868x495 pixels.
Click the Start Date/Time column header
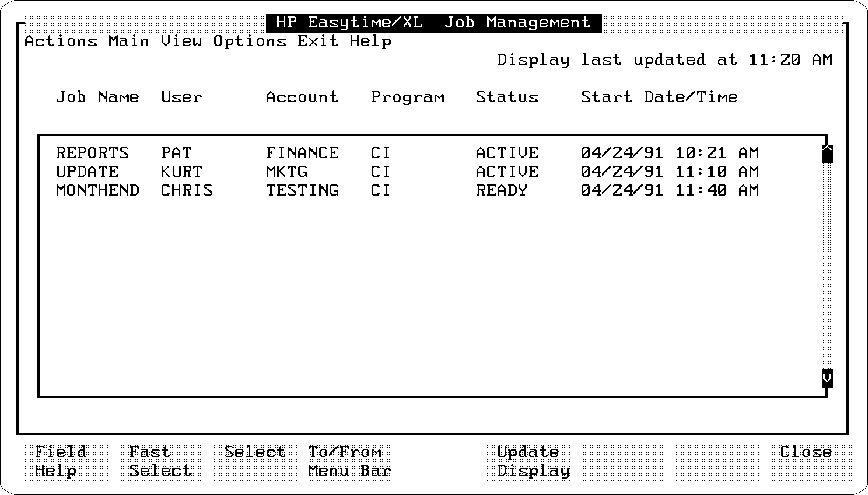tap(659, 97)
